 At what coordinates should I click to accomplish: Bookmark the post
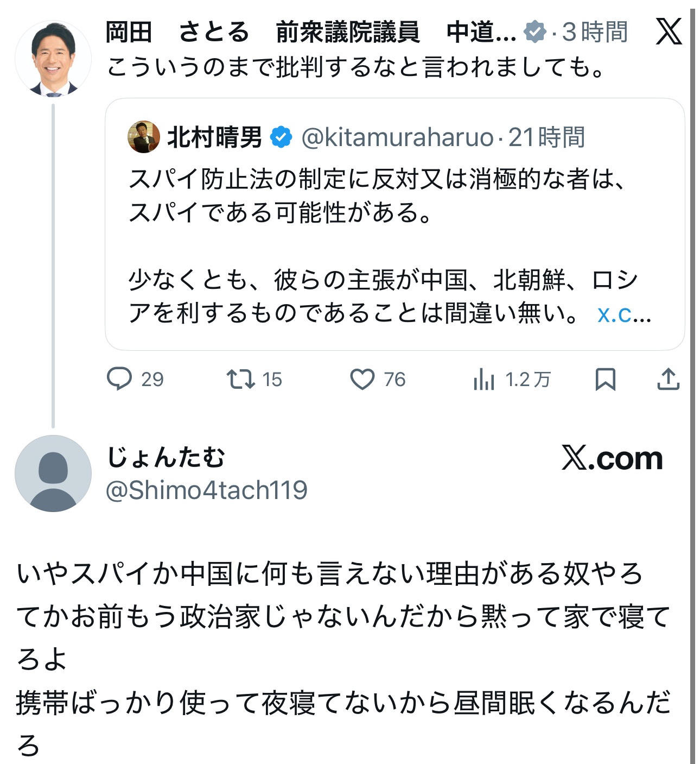pyautogui.click(x=605, y=379)
